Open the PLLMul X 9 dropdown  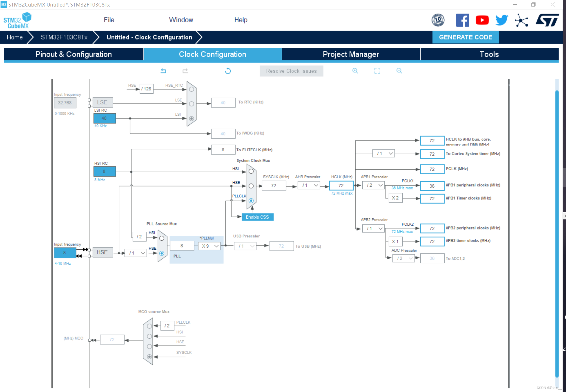(209, 246)
